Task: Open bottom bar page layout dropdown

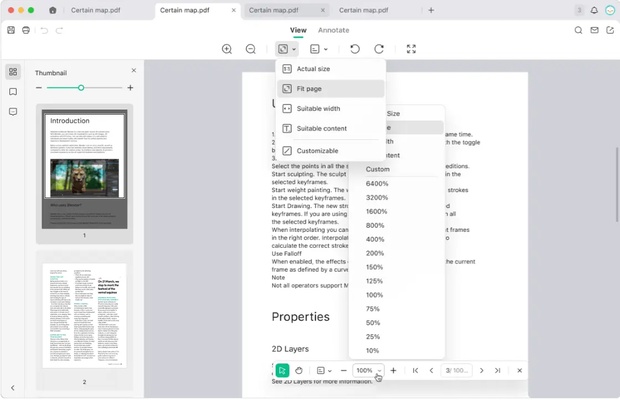Action: pos(324,370)
